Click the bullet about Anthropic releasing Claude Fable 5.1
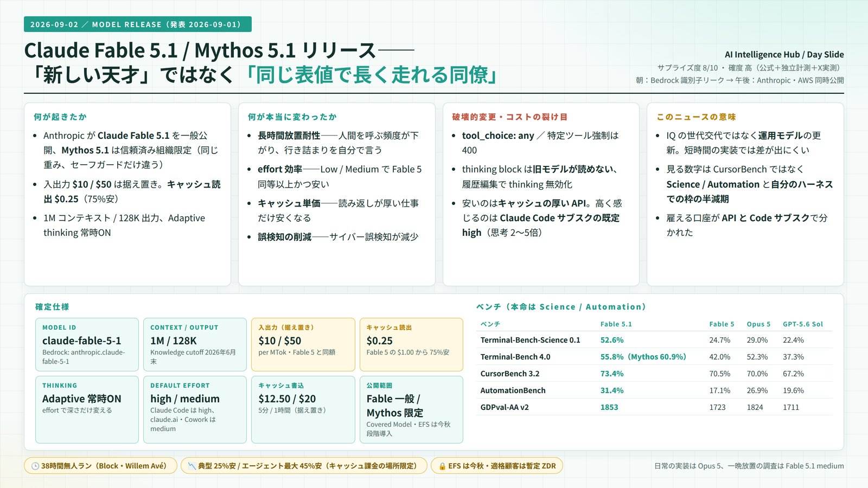Image resolution: width=868 pixels, height=488 pixels. click(x=131, y=150)
